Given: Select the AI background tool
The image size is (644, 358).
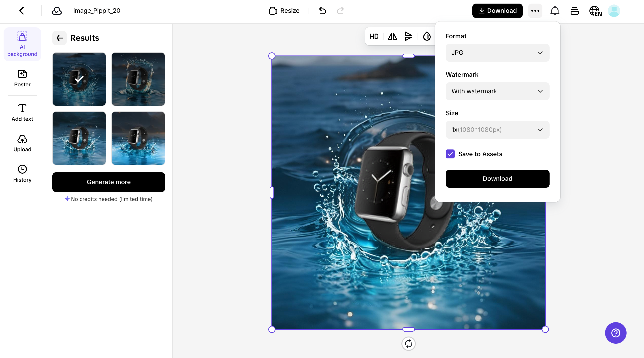Looking at the screenshot, I should tap(22, 44).
